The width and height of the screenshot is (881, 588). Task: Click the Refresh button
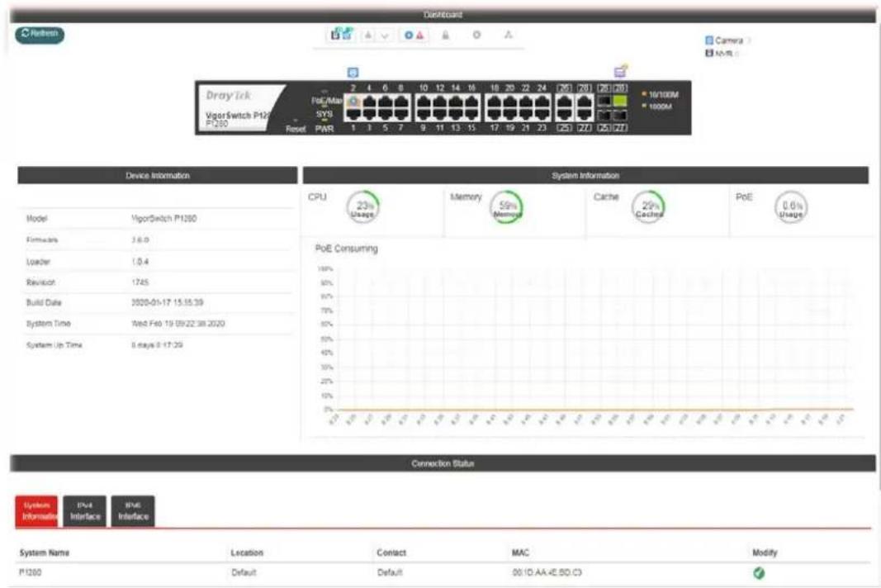coord(40,35)
